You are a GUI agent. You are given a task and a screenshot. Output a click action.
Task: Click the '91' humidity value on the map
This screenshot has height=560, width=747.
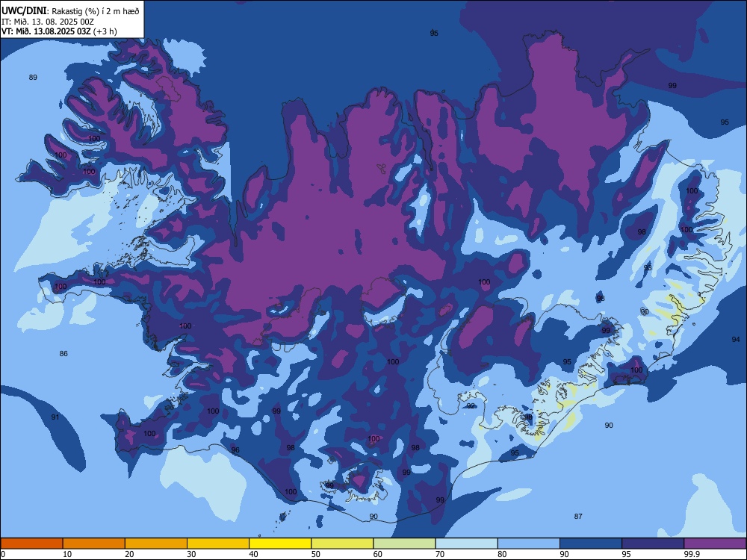[x=55, y=417]
